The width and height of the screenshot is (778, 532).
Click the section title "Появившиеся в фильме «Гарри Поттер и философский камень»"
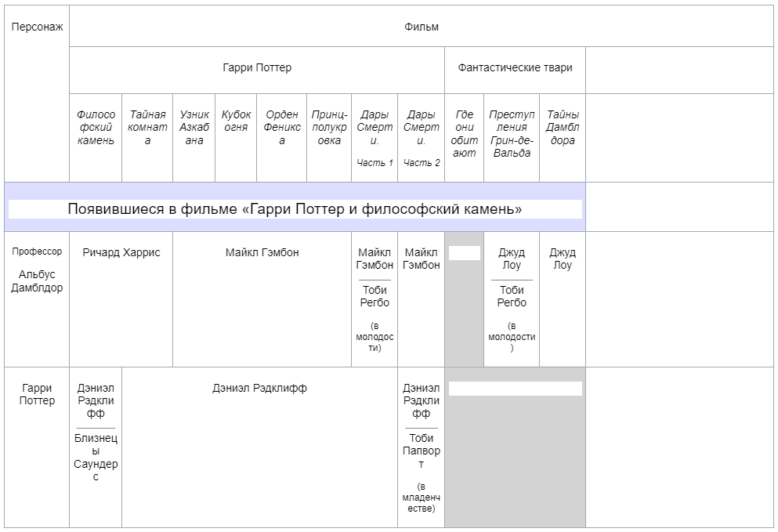295,209
